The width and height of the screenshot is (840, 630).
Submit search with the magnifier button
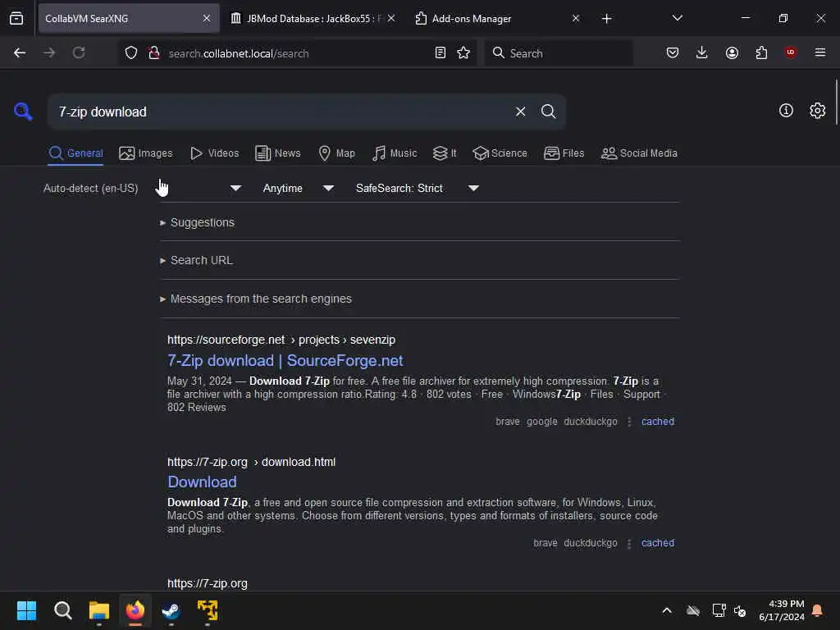[x=548, y=112]
